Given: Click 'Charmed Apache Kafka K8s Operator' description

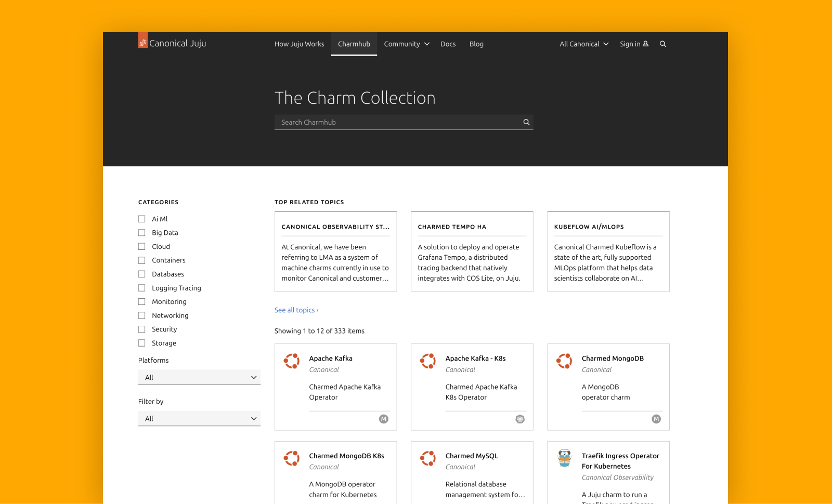Looking at the screenshot, I should 481,392.
